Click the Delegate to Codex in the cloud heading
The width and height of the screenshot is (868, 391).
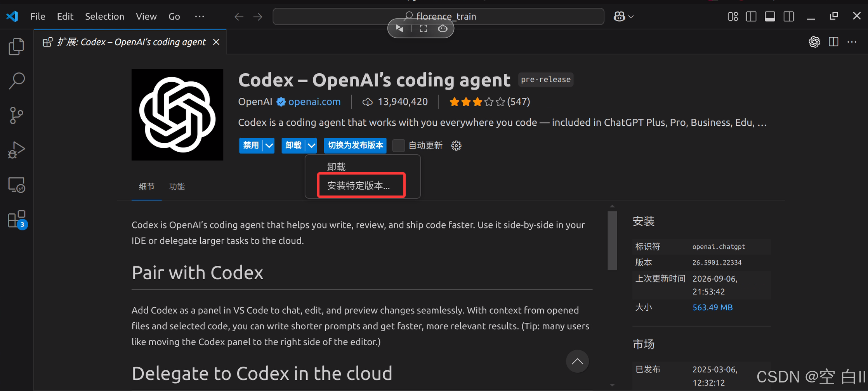262,374
